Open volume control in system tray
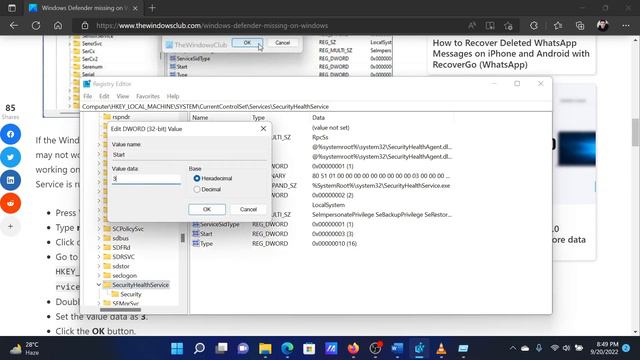Image resolution: width=640 pixels, height=360 pixels. pos(566,348)
